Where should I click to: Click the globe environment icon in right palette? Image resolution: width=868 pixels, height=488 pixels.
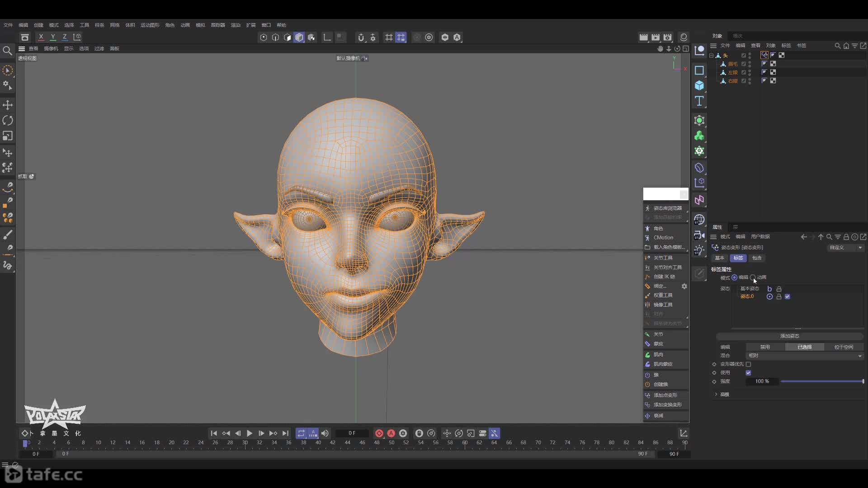click(x=699, y=220)
